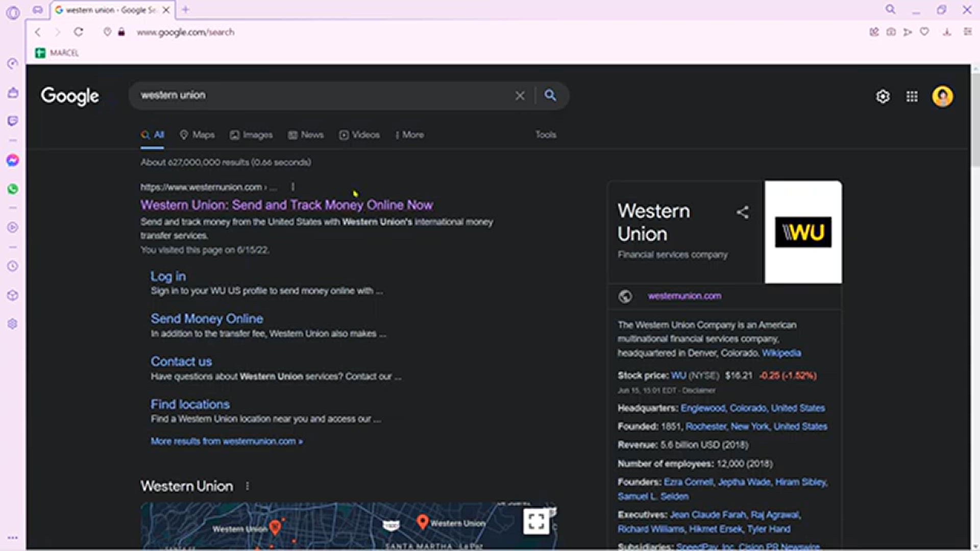The width and height of the screenshot is (980, 551).
Task: Open the Player icon in sidebar
Action: (13, 227)
